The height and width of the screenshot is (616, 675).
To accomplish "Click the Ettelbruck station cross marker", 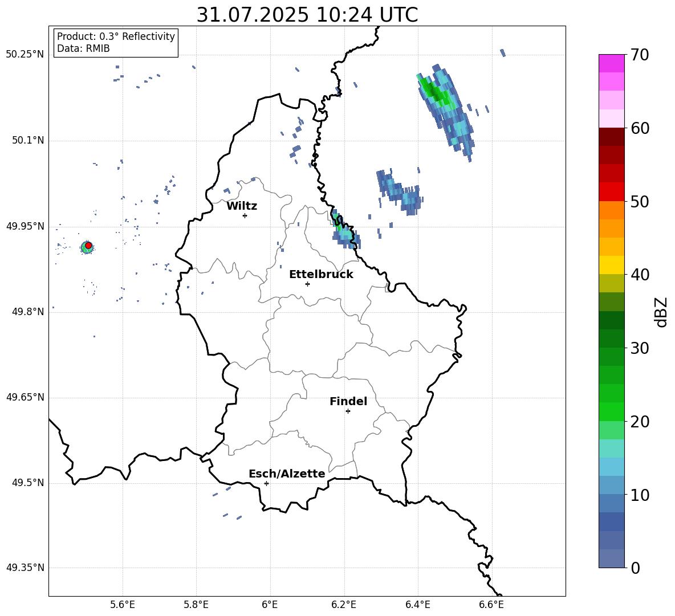I will point(307,284).
